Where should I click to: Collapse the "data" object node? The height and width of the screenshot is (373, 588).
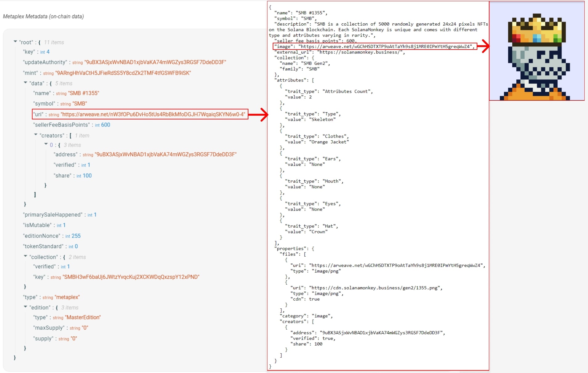click(x=26, y=83)
